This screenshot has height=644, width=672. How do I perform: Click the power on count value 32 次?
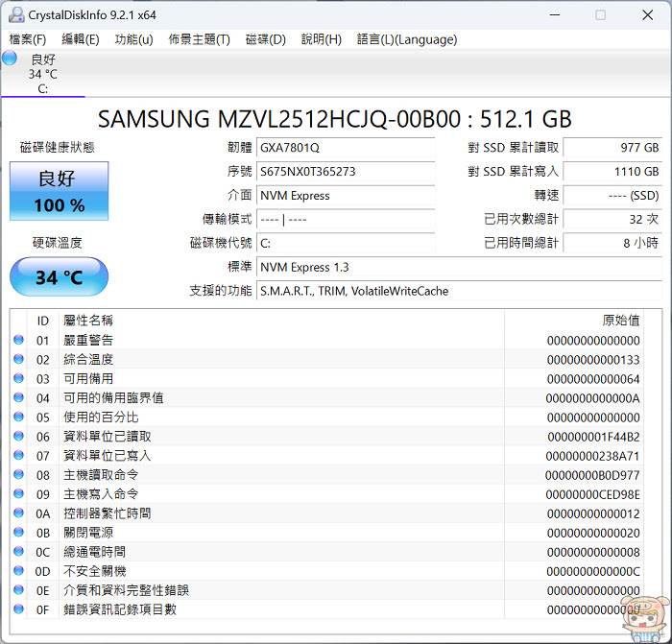point(612,220)
